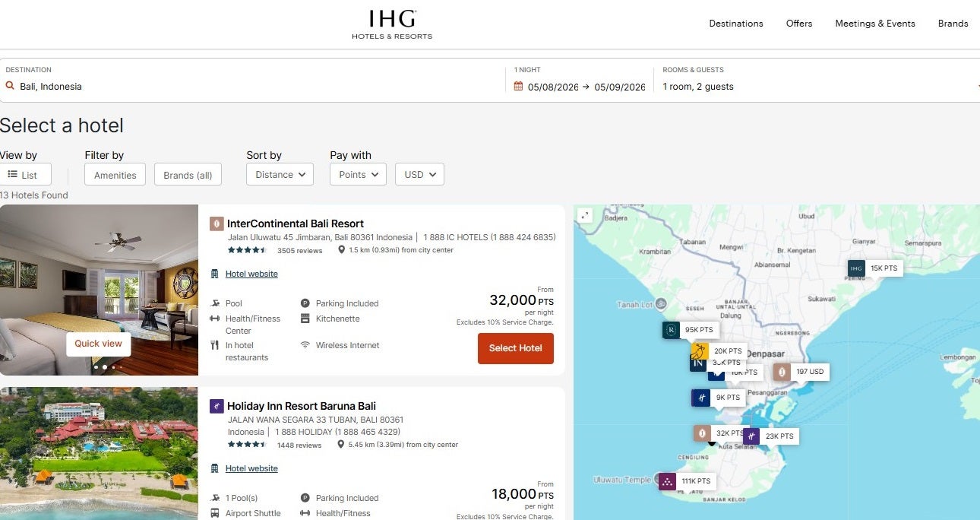This screenshot has width=980, height=520.
Task: Select the 111K PTS Six Senses marker
Action: click(x=687, y=481)
